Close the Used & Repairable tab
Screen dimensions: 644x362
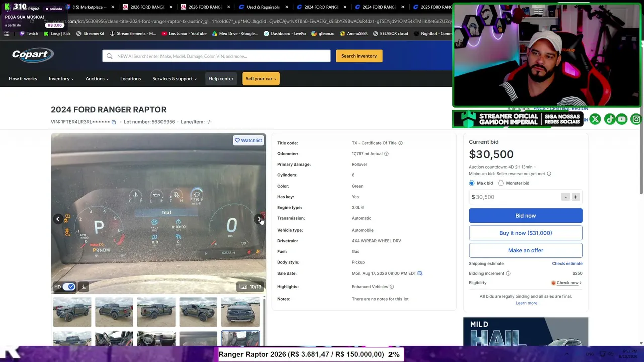click(x=286, y=7)
